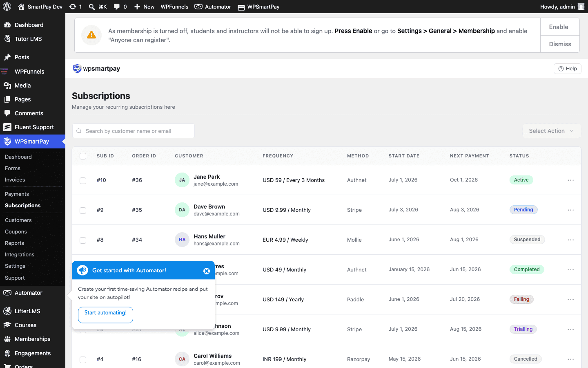588x368 pixels.
Task: Open the Invoices submenu item
Action: [15, 180]
